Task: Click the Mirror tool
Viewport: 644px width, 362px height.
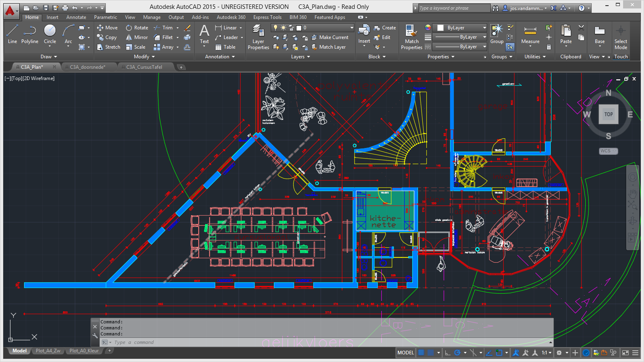Action: (137, 37)
